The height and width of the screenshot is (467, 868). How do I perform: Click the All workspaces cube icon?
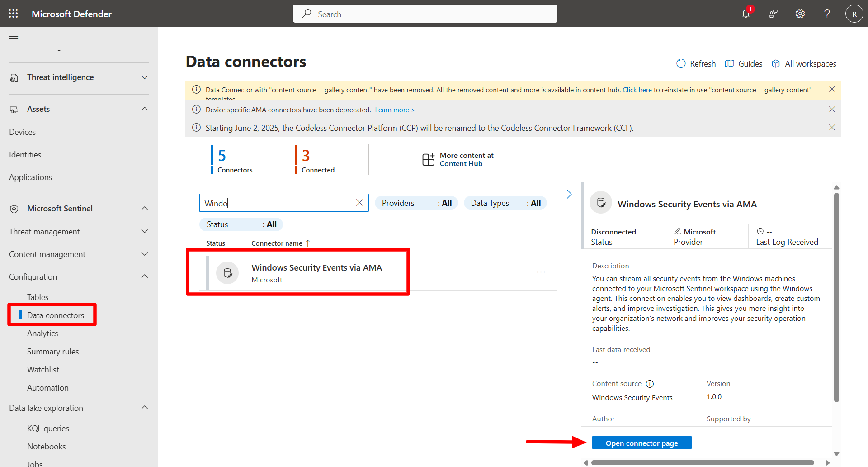(776, 64)
